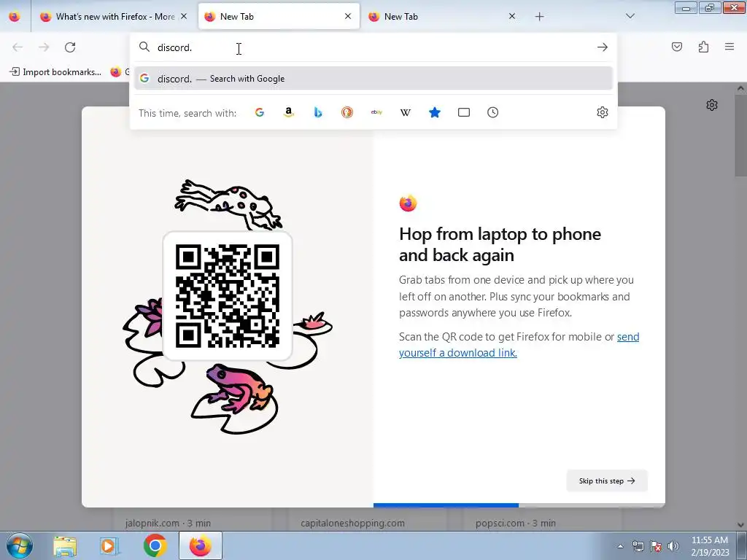The height and width of the screenshot is (560, 747).
Task: Click capitaloneshopping.com card
Action: pyautogui.click(x=367, y=520)
